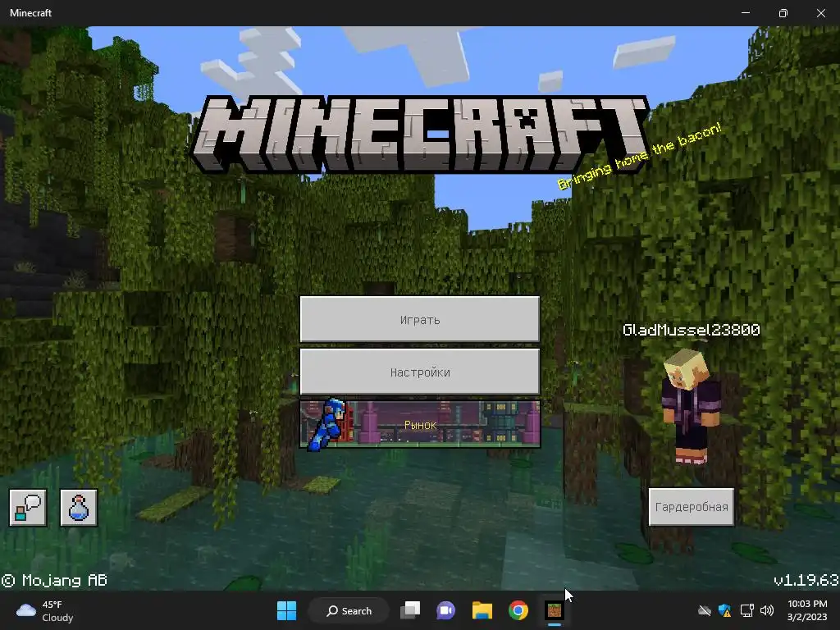Open the weather widget showing 45°F Cloudy

click(x=45, y=610)
